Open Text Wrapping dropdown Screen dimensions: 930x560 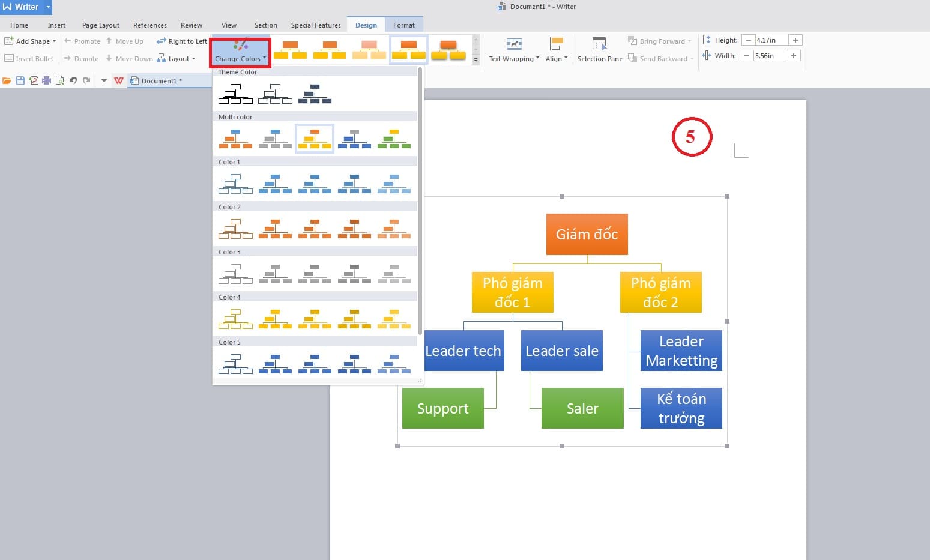click(x=513, y=51)
